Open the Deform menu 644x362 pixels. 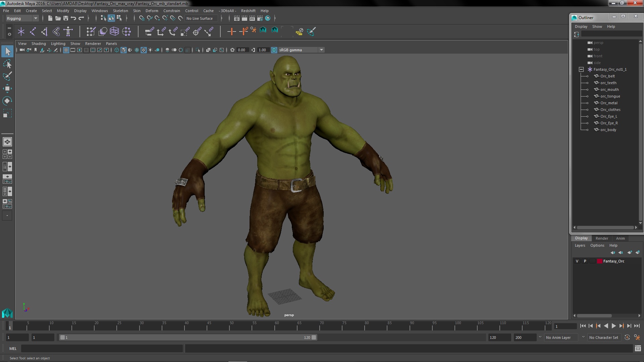tap(152, 11)
